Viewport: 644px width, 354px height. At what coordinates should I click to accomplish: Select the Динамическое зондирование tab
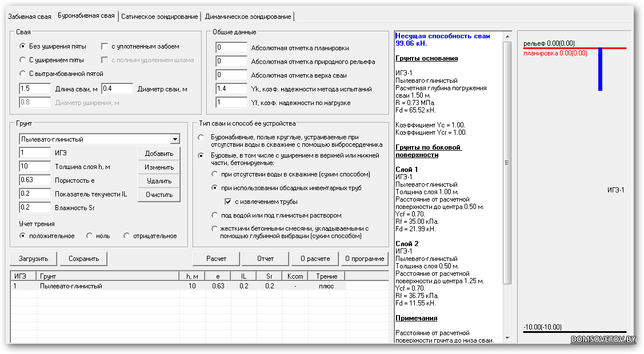tap(247, 17)
